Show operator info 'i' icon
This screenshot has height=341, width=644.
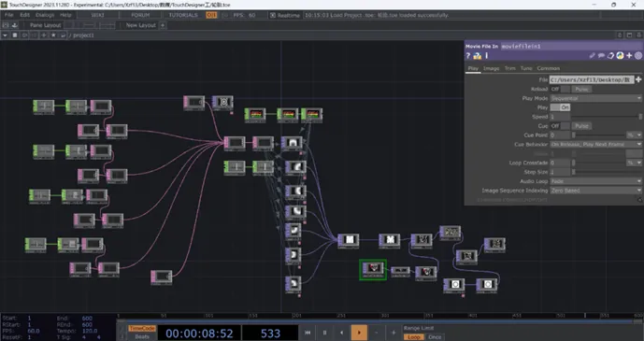coord(487,55)
